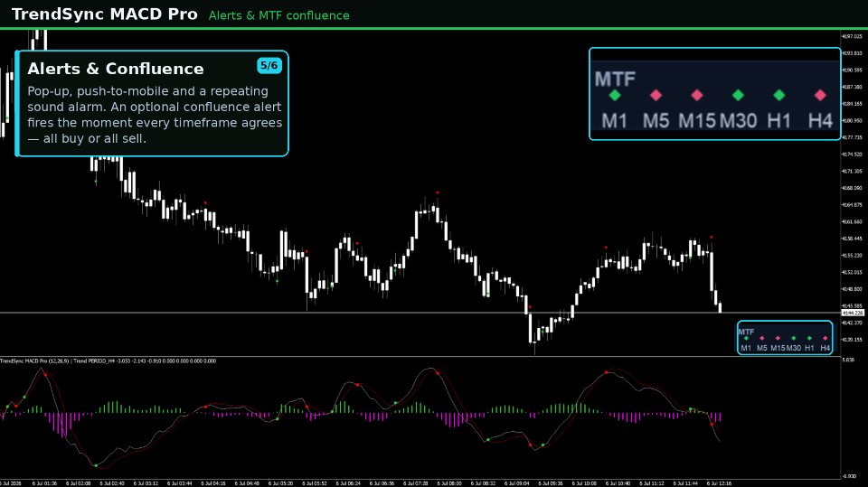
Task: Click the 4158.445 price scale label
Action: pos(852,239)
